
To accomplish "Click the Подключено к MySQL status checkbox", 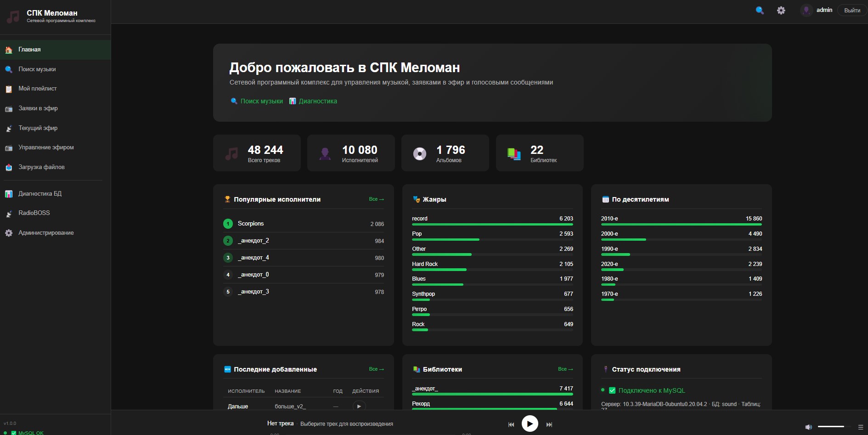I will pos(612,390).
